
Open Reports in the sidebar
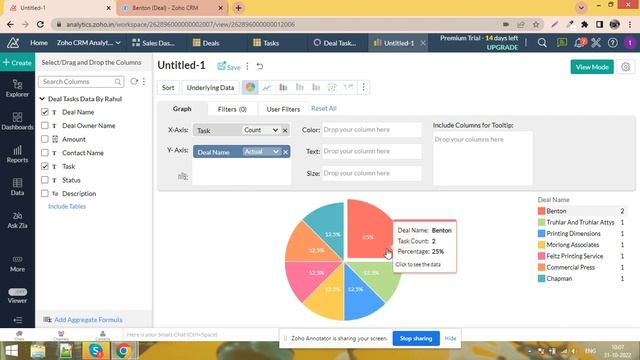point(17,154)
